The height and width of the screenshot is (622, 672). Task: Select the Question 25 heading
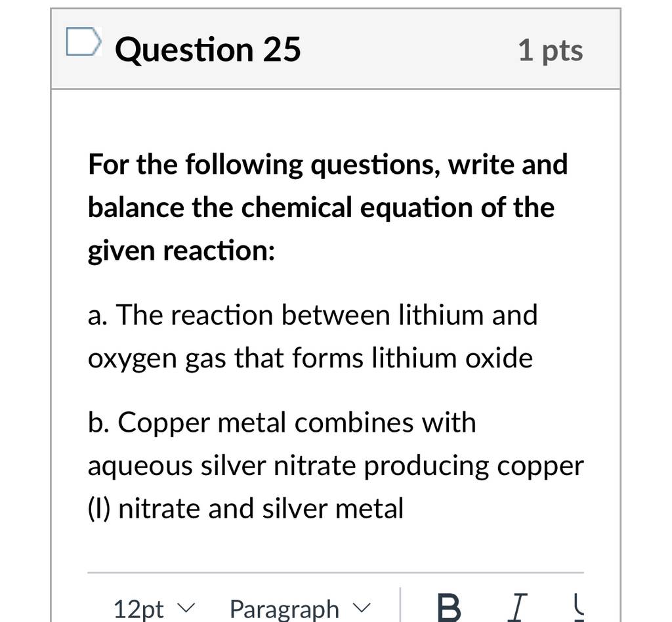point(208,50)
